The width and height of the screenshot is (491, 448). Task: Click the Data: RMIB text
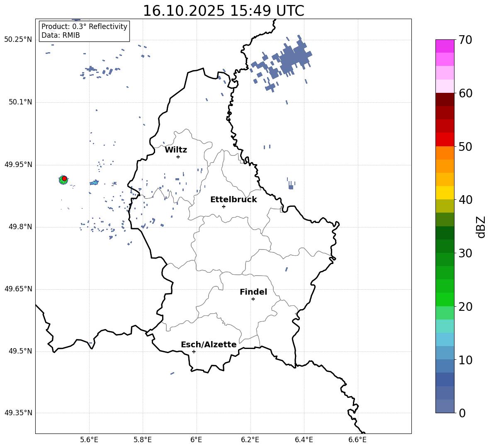pyautogui.click(x=61, y=35)
